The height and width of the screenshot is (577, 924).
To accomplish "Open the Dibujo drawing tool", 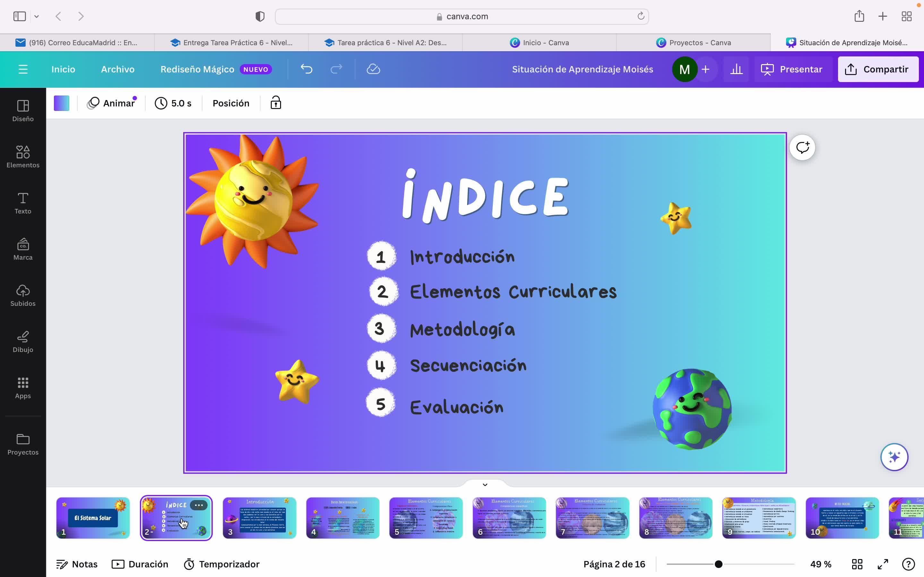I will tap(23, 341).
